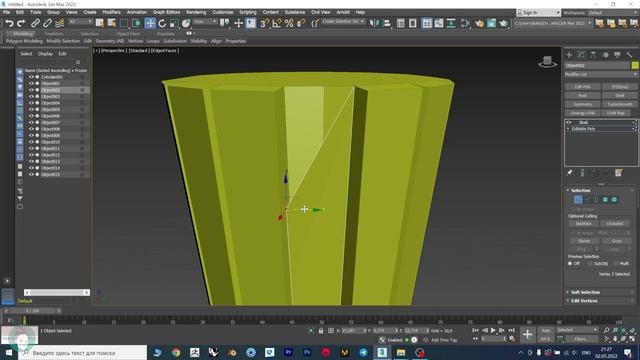The width and height of the screenshot is (640, 360).
Task: Open the Modifier List dropdown
Action: click(601, 74)
